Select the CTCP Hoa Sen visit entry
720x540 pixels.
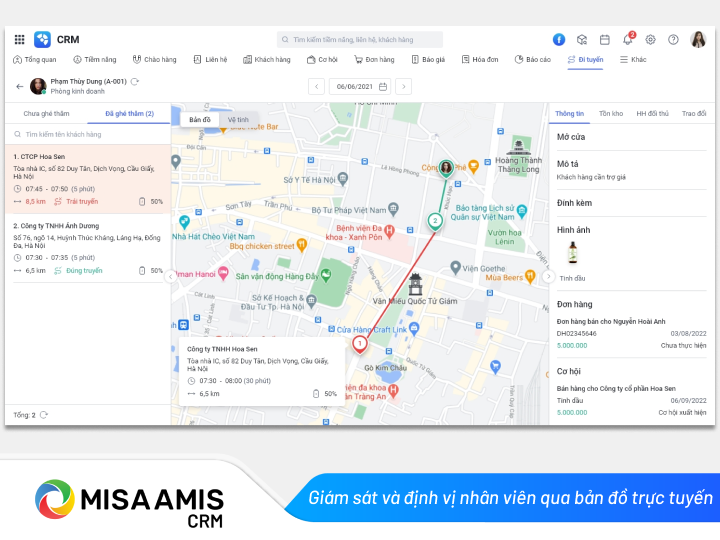(87, 179)
